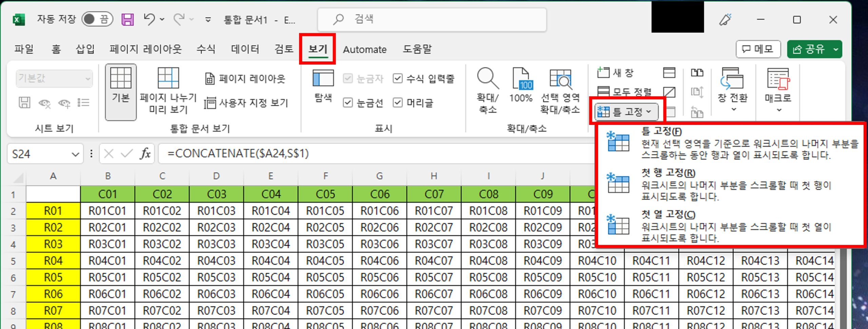The height and width of the screenshot is (329, 868).
Task: Open the Undo history dropdown arrow
Action: click(x=162, y=20)
